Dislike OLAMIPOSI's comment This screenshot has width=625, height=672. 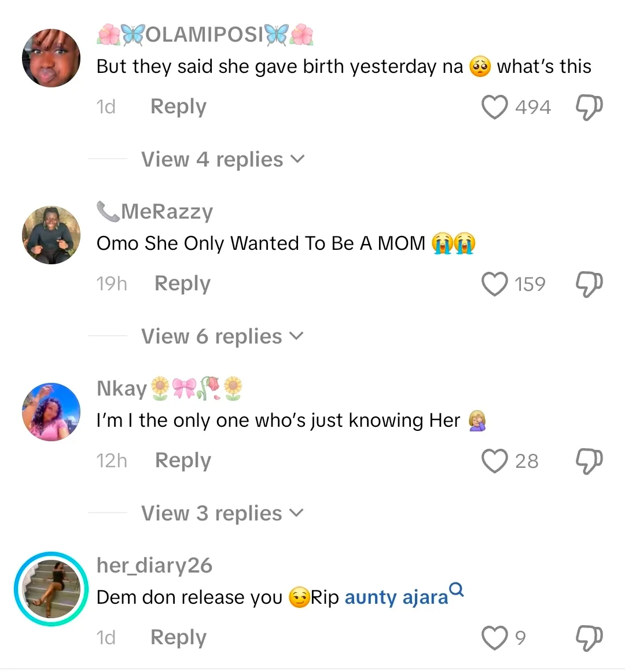(589, 107)
